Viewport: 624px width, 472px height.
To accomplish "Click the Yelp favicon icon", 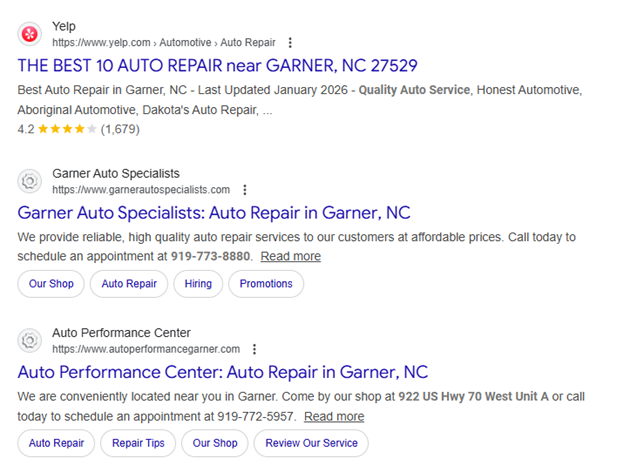I will (31, 34).
